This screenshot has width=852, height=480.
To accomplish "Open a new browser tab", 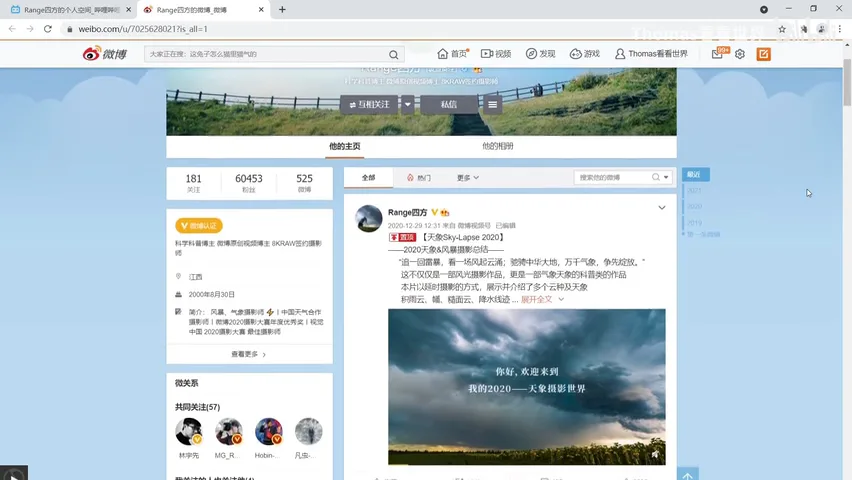I will click(282, 10).
